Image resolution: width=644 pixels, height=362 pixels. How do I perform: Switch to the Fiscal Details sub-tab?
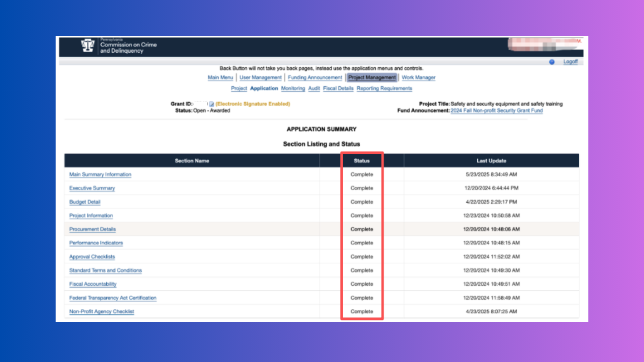point(338,88)
